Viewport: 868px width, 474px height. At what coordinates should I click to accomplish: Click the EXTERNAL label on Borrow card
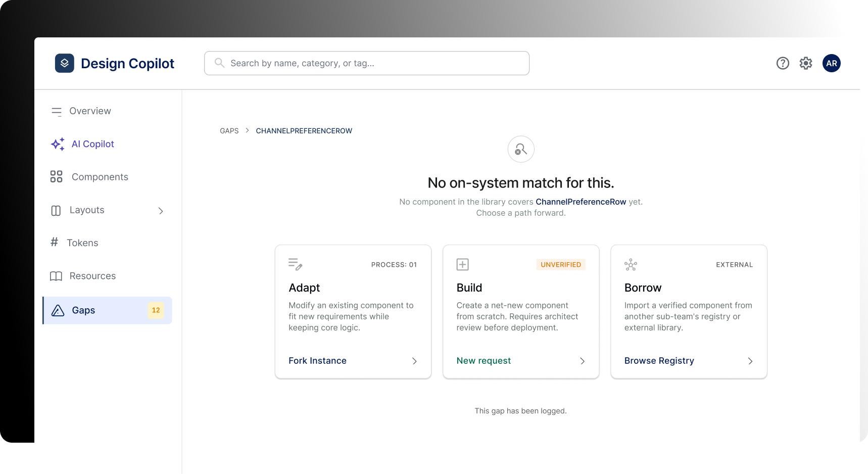(734, 265)
